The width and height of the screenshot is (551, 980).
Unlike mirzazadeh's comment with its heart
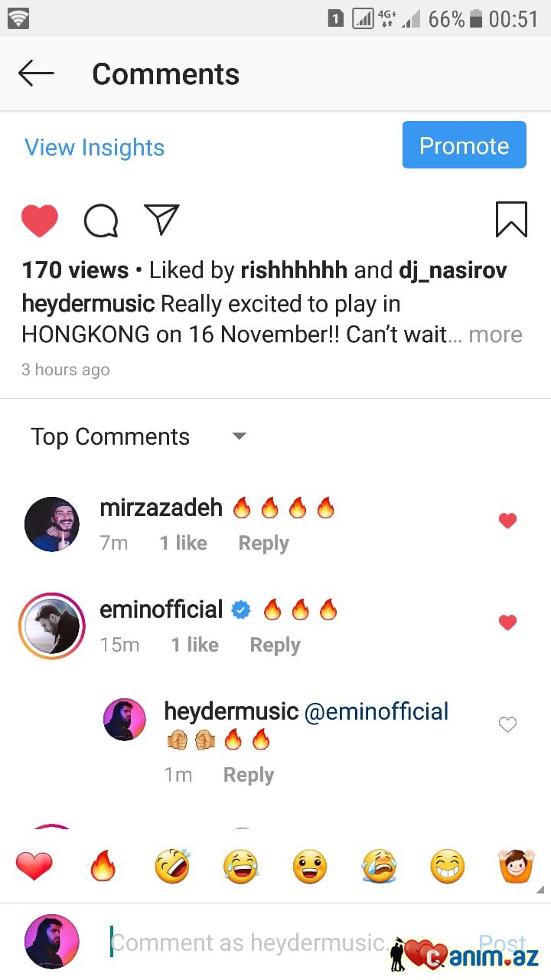(x=507, y=521)
